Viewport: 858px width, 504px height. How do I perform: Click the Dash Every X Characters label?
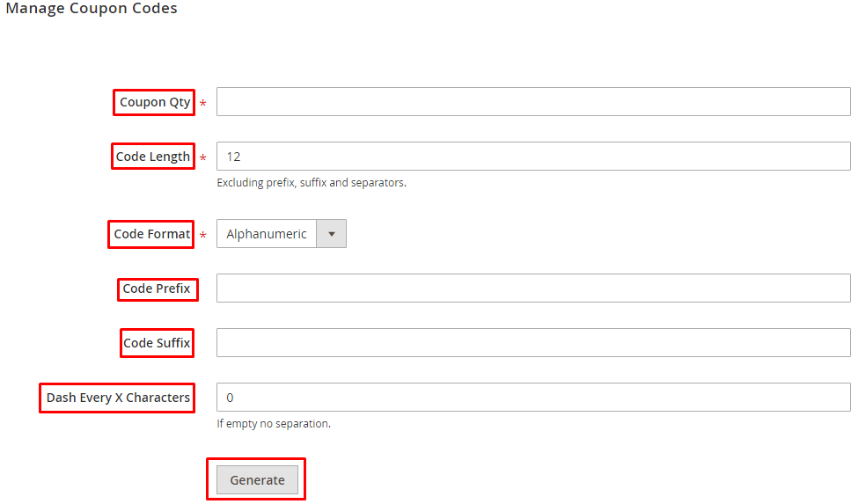[118, 398]
